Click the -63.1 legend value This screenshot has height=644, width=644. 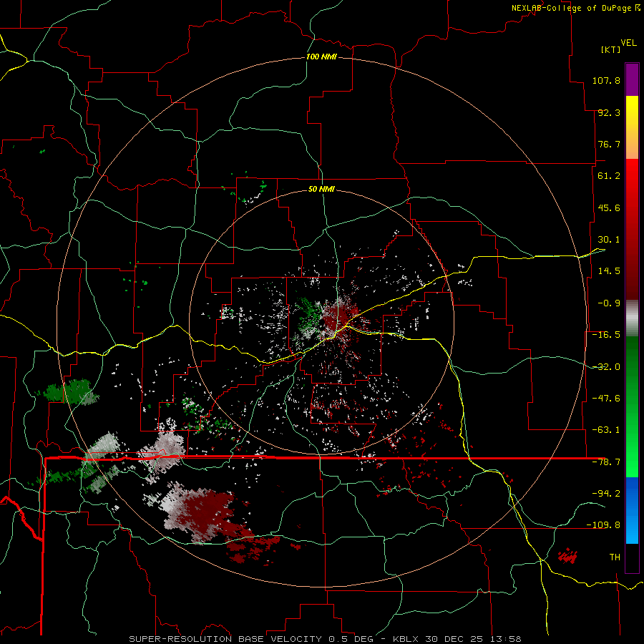pos(606,430)
